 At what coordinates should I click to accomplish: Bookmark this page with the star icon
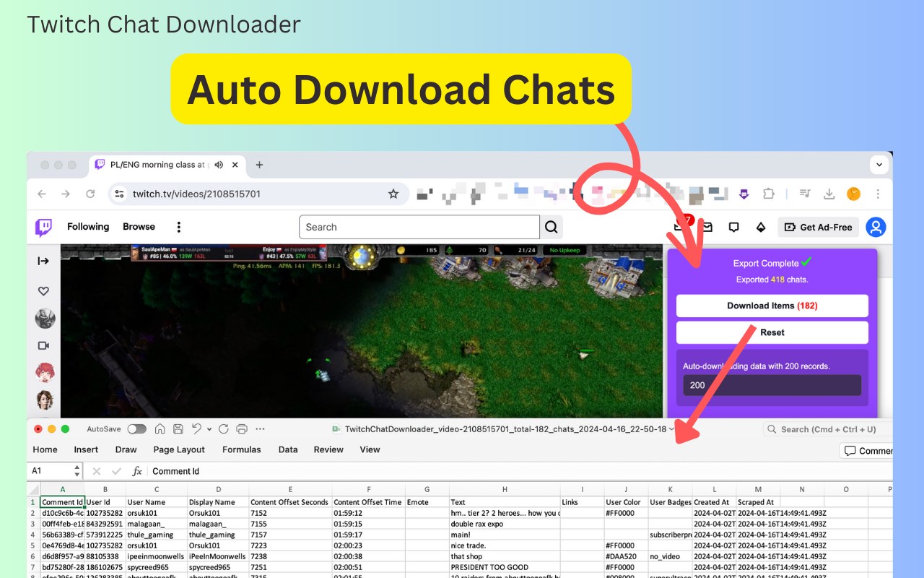[393, 194]
